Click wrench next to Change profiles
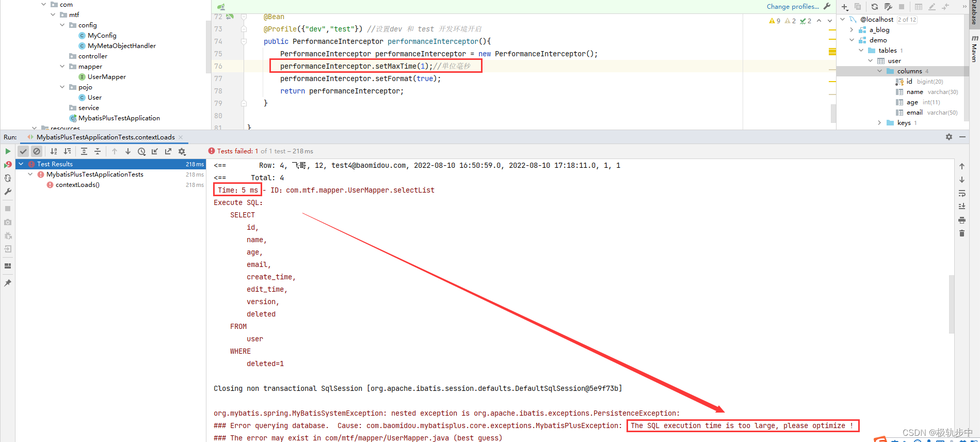The image size is (980, 442). coord(827,6)
